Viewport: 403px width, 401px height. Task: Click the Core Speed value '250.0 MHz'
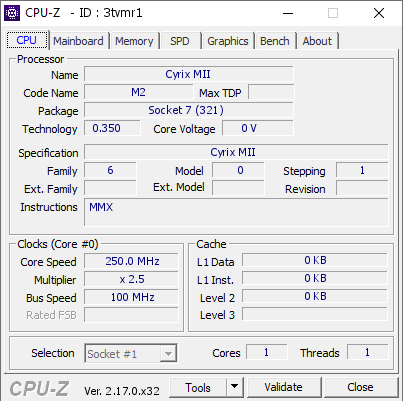(x=131, y=261)
